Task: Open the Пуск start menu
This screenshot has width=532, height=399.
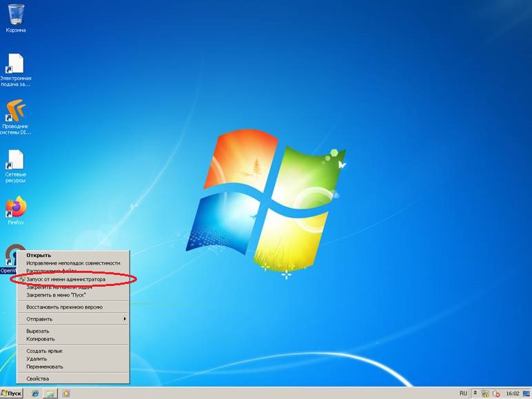Action: click(12, 393)
